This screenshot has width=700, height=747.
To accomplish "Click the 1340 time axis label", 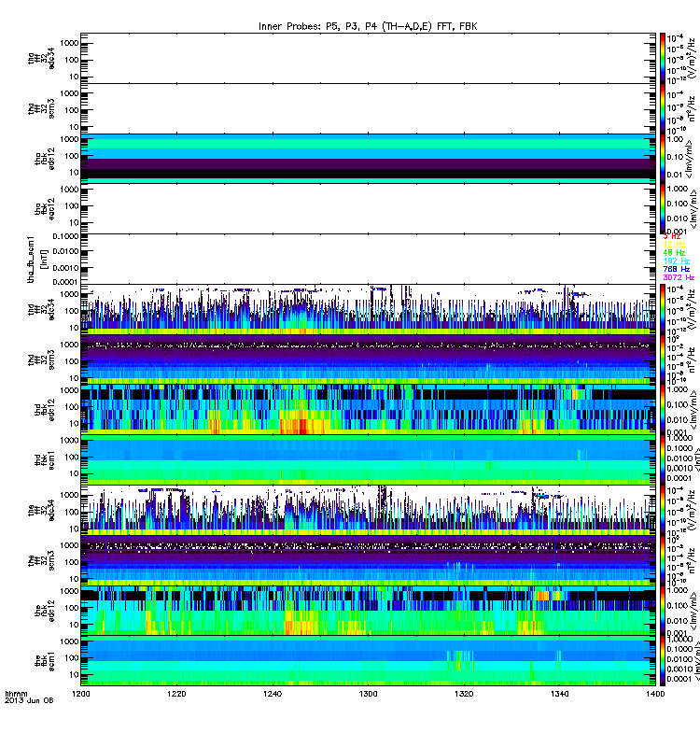I will (x=559, y=694).
